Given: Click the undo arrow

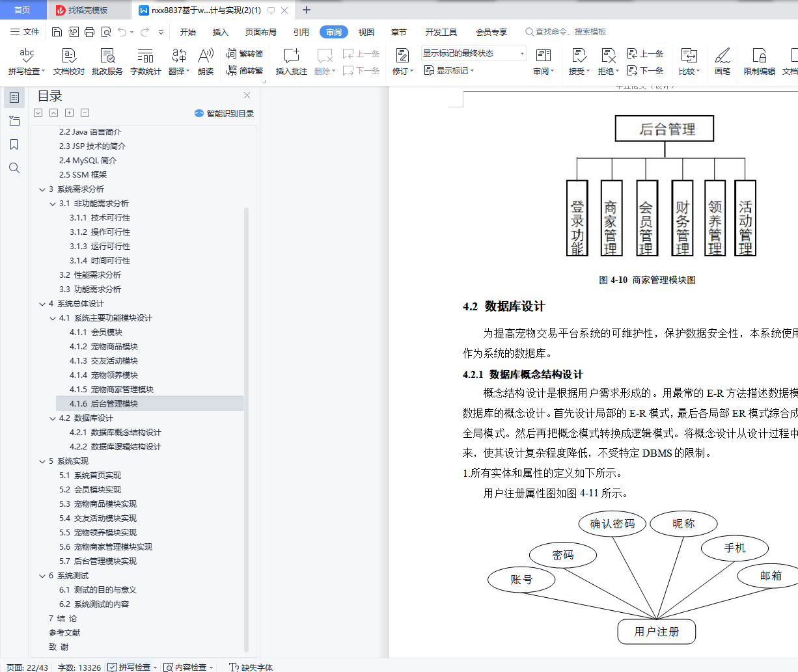Looking at the screenshot, I should coord(122,32).
